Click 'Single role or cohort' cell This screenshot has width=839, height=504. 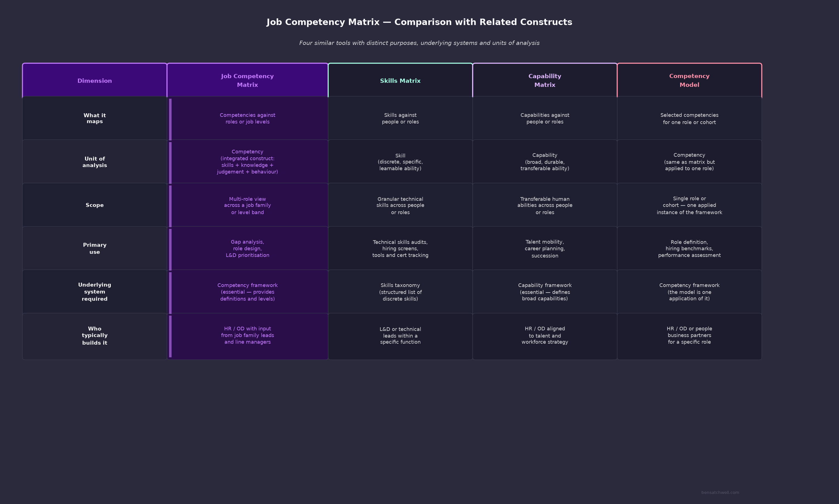coord(689,205)
